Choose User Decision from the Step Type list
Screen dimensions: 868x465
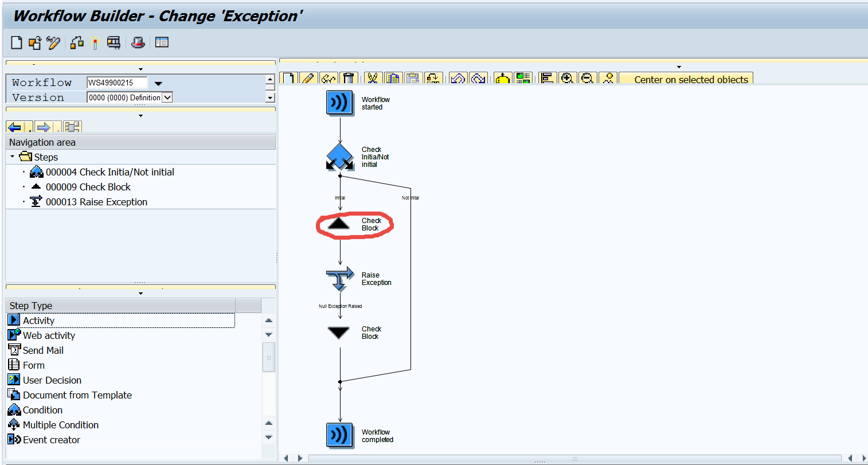[52, 380]
